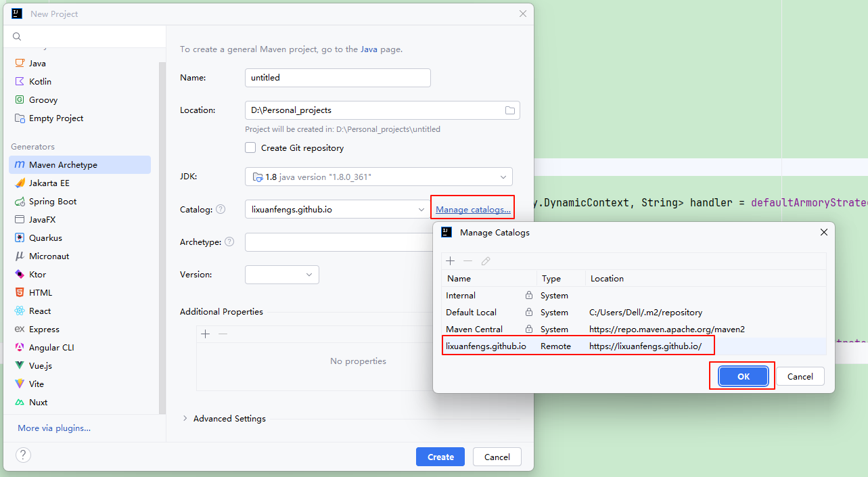Open the Catalog dropdown
868x477 pixels.
(336, 210)
